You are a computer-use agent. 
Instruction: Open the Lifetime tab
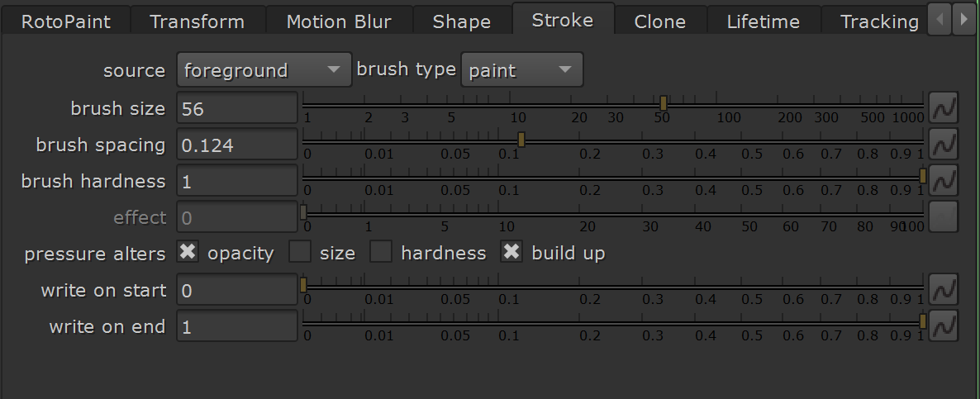click(x=764, y=21)
